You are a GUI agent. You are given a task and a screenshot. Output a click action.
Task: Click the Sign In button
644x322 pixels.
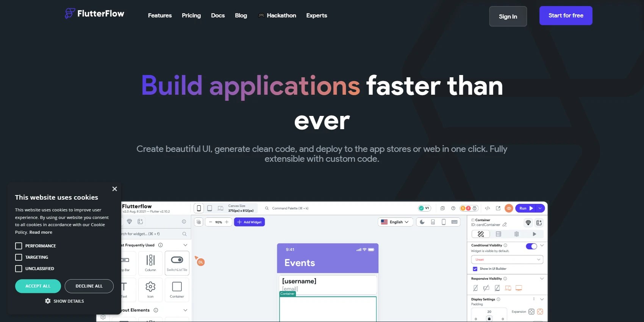tap(508, 16)
